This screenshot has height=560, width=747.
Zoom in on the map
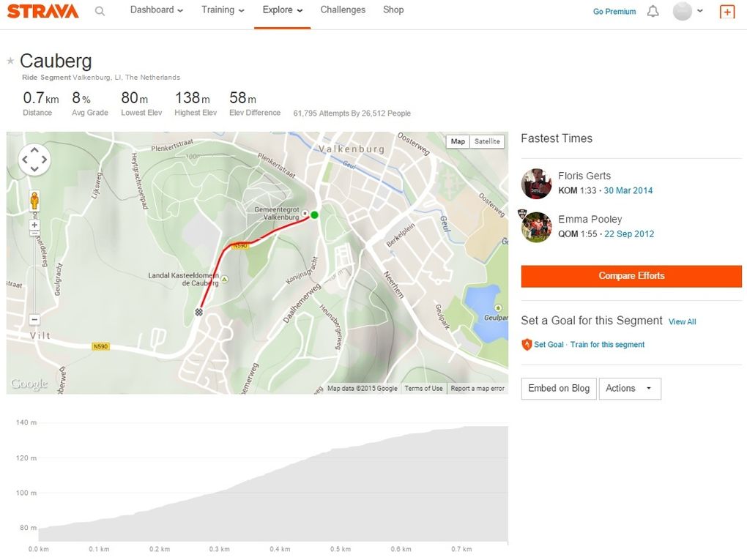[x=34, y=225]
